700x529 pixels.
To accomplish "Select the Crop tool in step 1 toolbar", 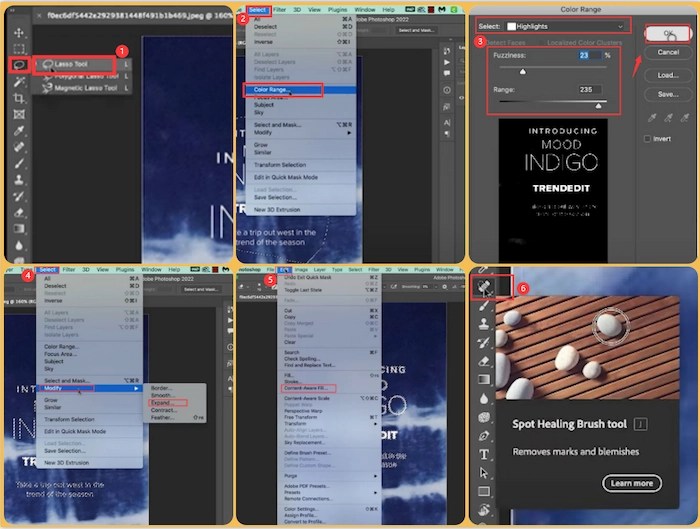I will coord(19,98).
